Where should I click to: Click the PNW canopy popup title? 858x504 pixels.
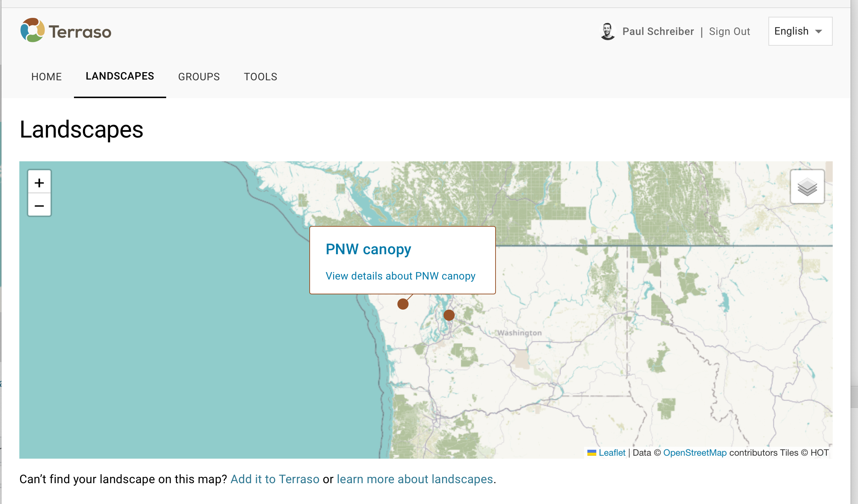[368, 249]
